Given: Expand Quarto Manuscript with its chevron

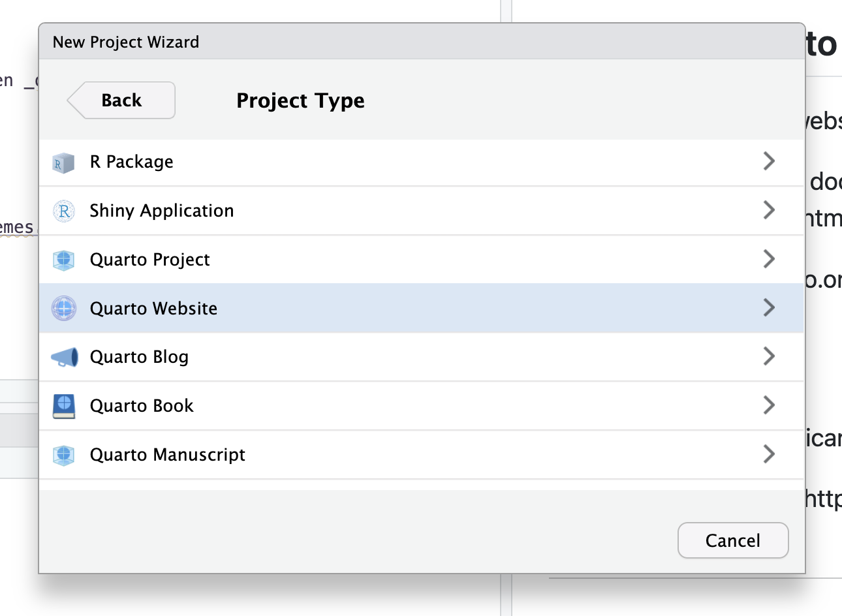Looking at the screenshot, I should tap(769, 454).
